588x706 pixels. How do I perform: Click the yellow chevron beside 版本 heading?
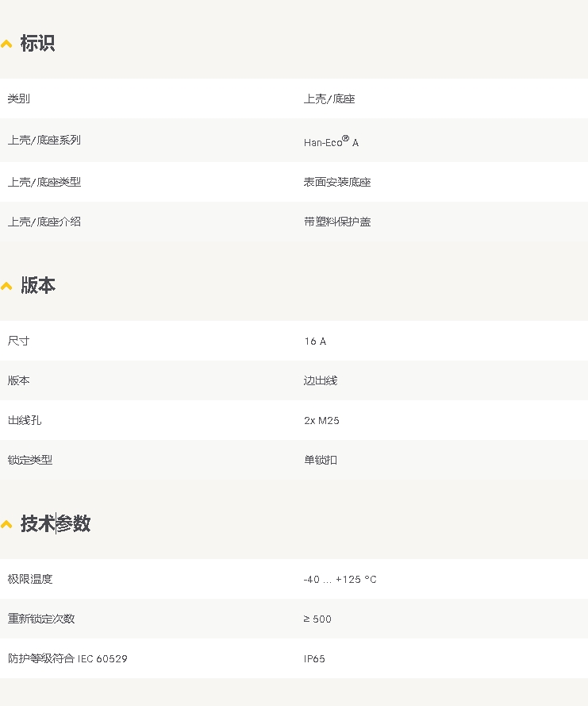tap(6, 286)
